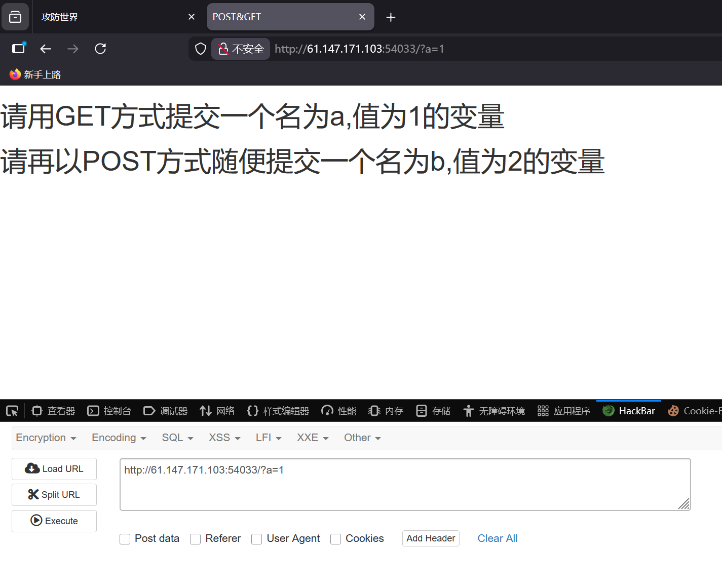Click the Execute button

(x=54, y=521)
